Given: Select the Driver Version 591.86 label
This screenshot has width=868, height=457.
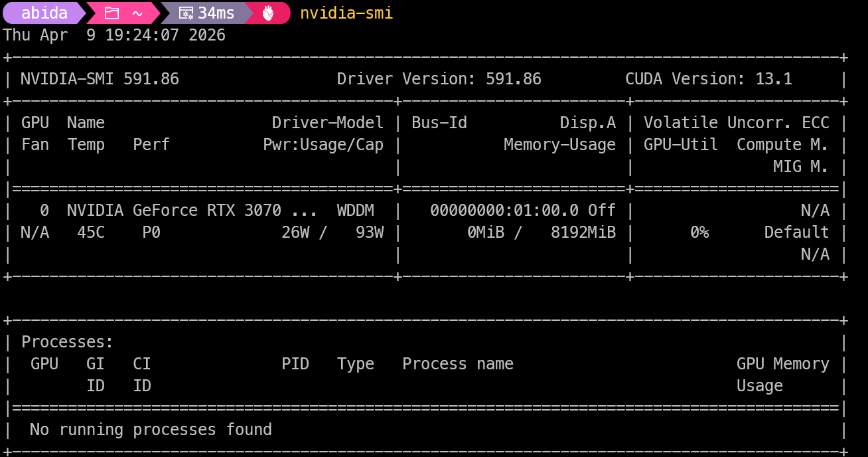Looking at the screenshot, I should (439, 78).
